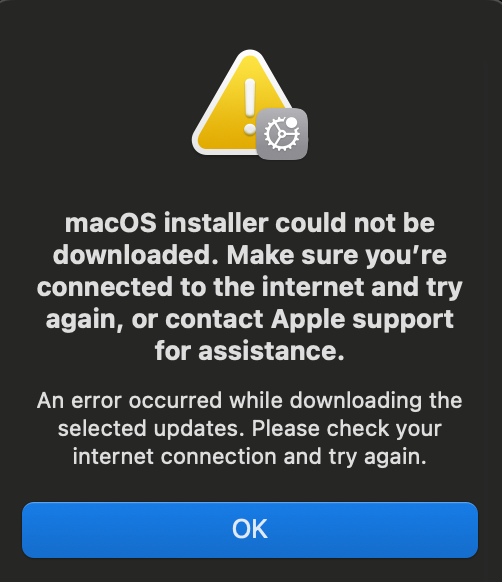Click the Software Update gear badge icon
The width and height of the screenshot is (502, 582).
[x=282, y=134]
